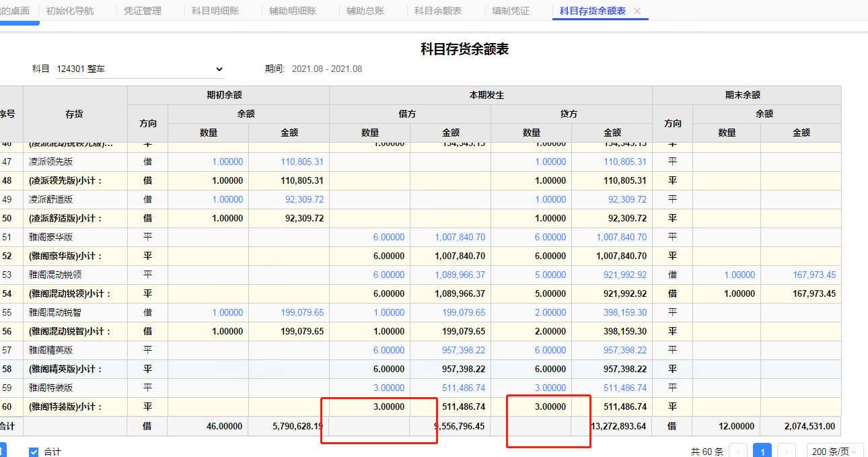Select page number 1 in pagination
The width and height of the screenshot is (868, 457).
(762, 452)
